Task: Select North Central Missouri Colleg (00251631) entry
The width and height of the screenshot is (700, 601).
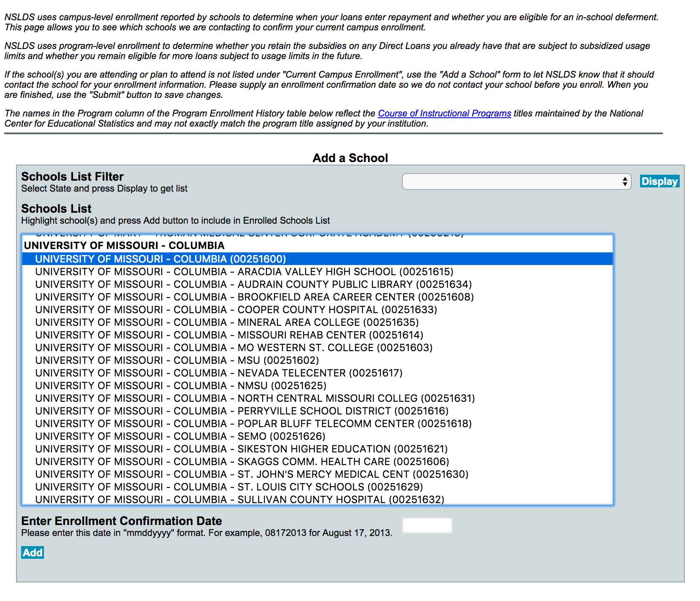Action: 317,398
